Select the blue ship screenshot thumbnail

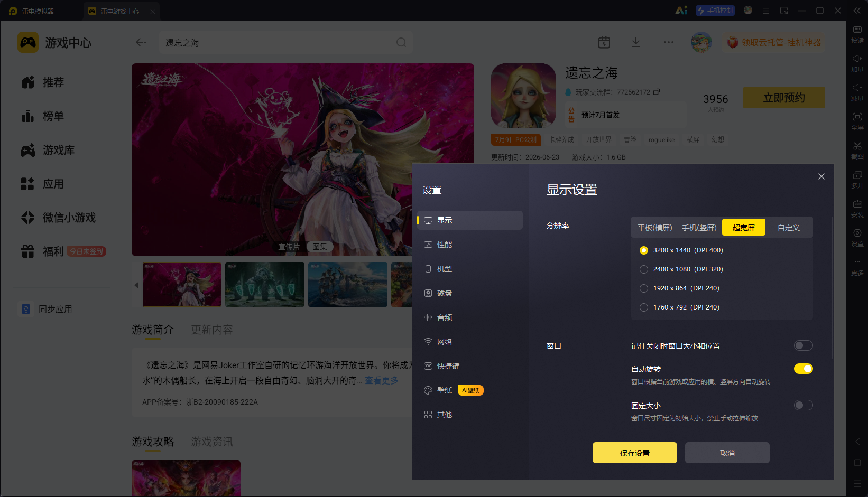348,285
